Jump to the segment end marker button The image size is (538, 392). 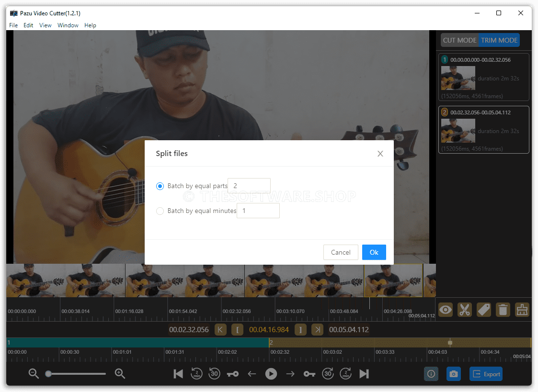tap(317, 330)
